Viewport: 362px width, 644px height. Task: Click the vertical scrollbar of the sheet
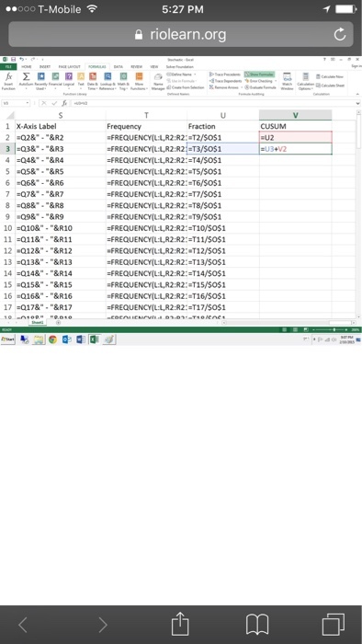(x=358, y=213)
